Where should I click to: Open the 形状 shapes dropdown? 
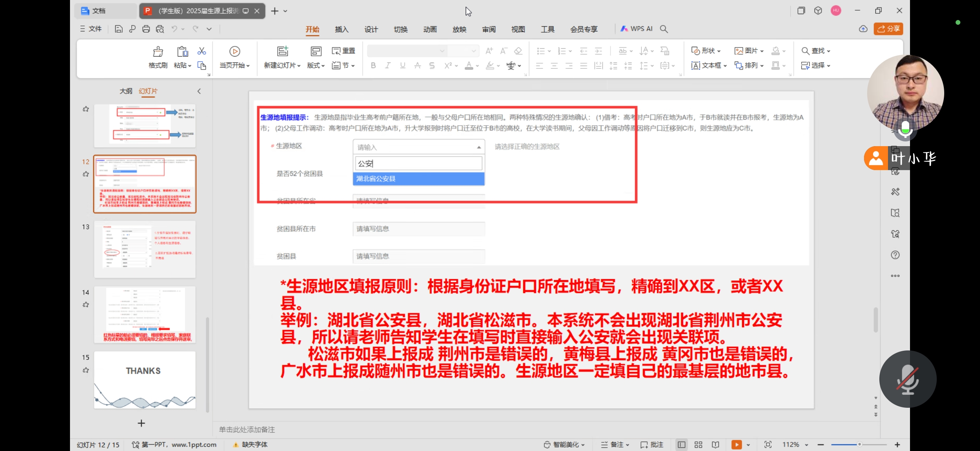(x=706, y=51)
